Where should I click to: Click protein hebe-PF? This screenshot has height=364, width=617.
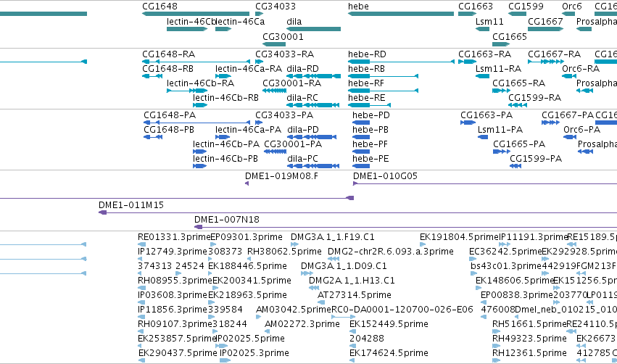pos(361,152)
